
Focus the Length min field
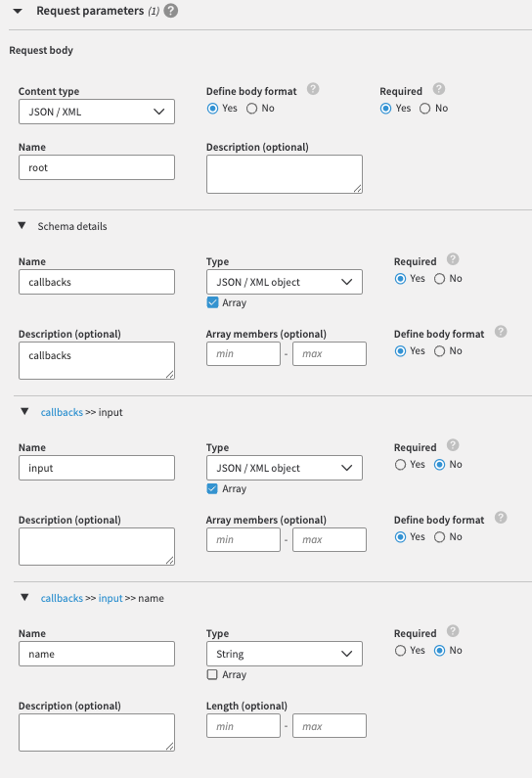244,726
